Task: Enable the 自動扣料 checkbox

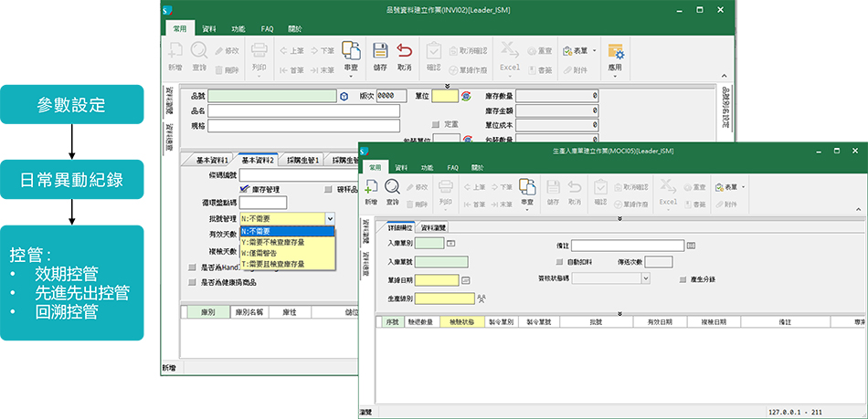Action: [x=560, y=262]
